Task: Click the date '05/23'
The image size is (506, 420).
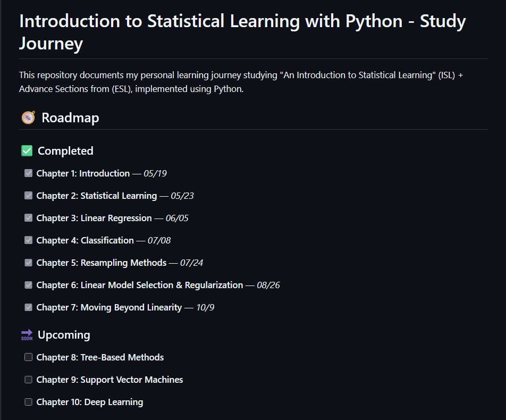Action: pyautogui.click(x=182, y=196)
